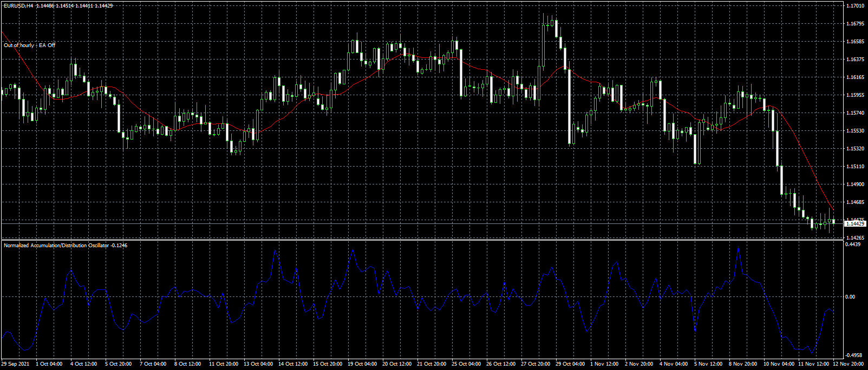Image resolution: width=868 pixels, height=370 pixels.
Task: Click the 12 Nov 20:00 time label
Action: 848,364
